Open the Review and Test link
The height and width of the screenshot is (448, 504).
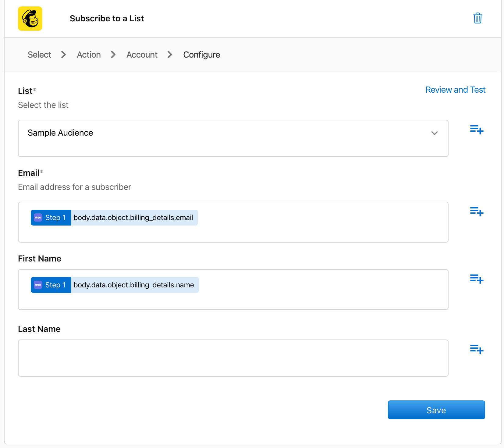[455, 90]
